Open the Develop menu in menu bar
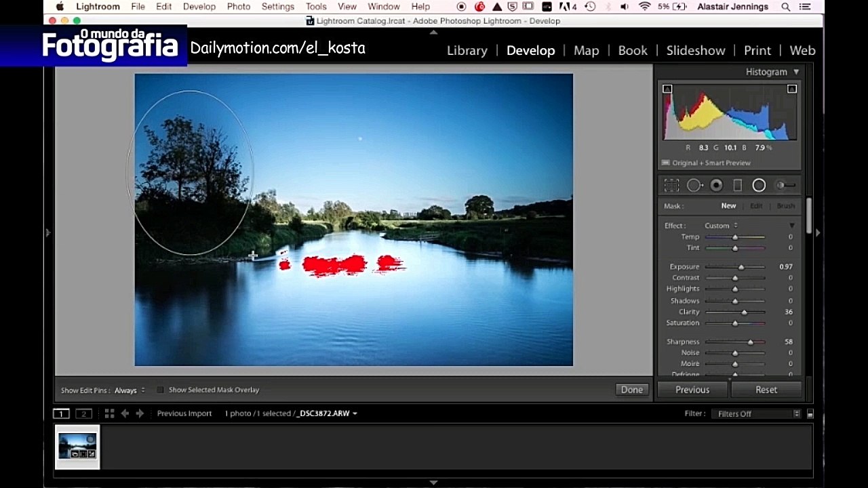This screenshot has width=868, height=488. coord(199,7)
